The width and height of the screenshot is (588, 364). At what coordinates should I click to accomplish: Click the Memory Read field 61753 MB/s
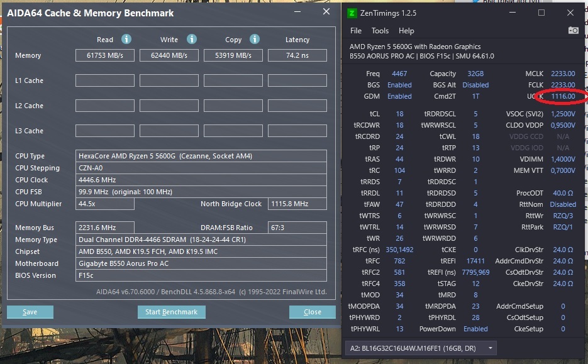[105, 55]
